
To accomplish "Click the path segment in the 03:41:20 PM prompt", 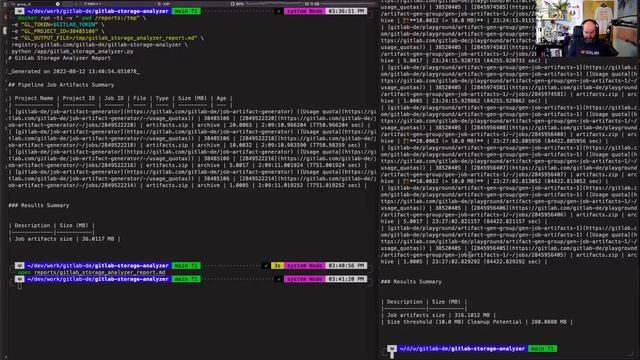I will [98, 279].
